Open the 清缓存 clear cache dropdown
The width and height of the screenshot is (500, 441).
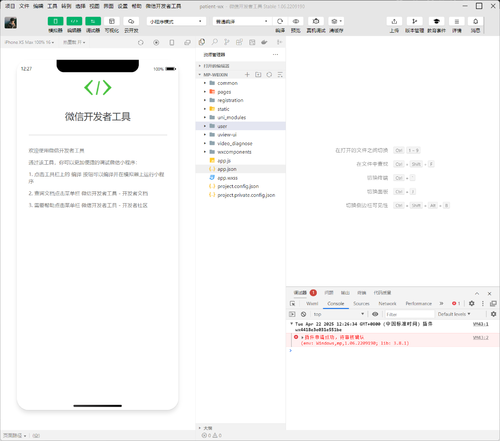coord(336,21)
